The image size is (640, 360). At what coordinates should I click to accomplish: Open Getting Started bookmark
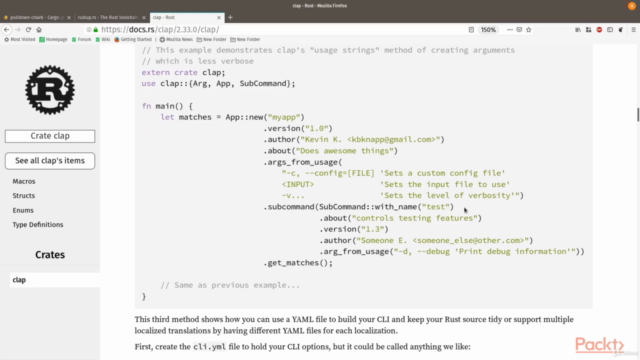tap(133, 40)
